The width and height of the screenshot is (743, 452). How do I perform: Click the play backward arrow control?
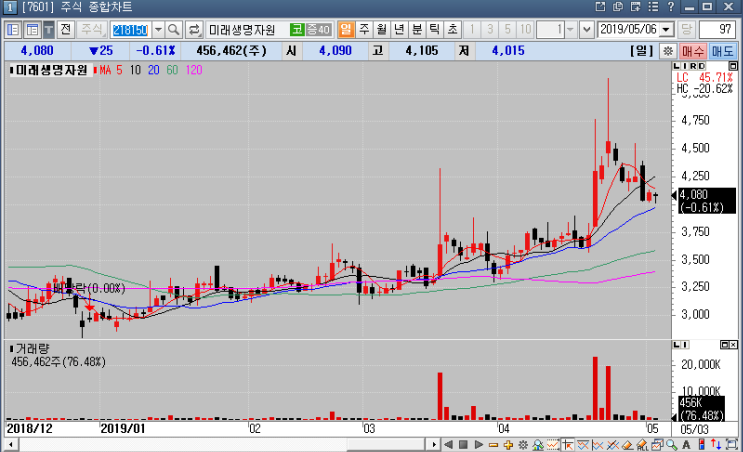click(x=448, y=445)
